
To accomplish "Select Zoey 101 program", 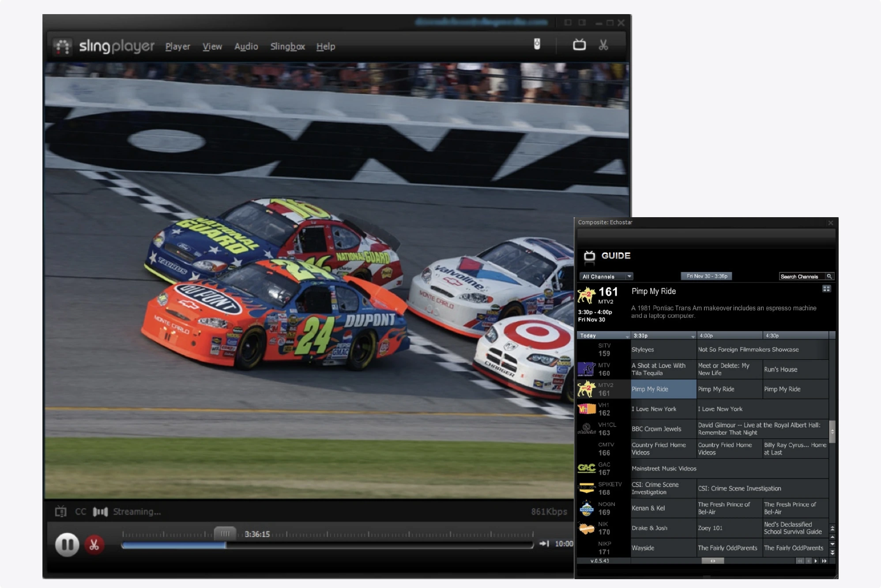I will 730,528.
